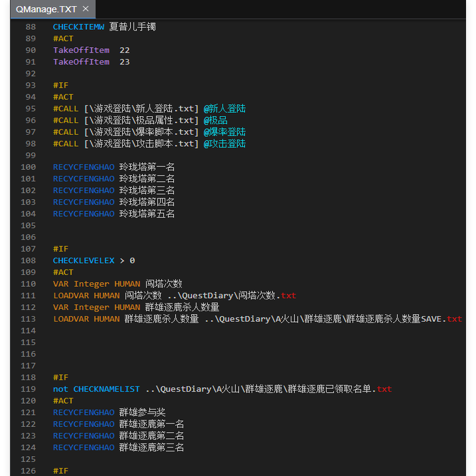
Task: Place cursor on 群雄参与奖 text
Action: click(x=142, y=412)
